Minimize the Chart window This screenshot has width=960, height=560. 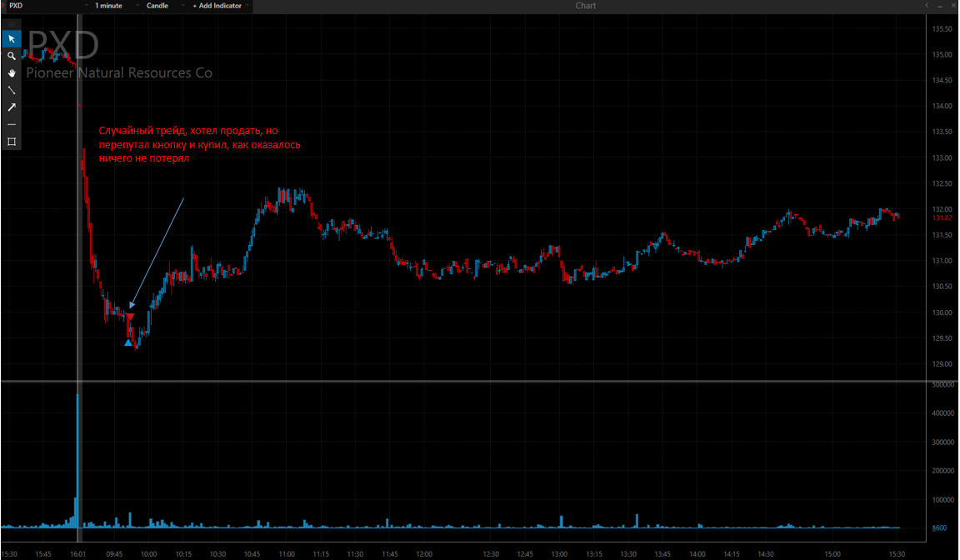tap(940, 6)
